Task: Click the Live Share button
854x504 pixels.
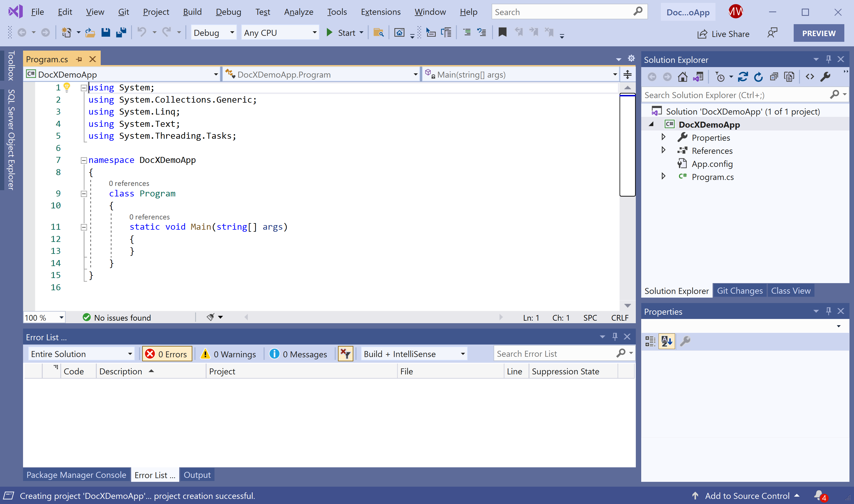Action: click(x=723, y=34)
